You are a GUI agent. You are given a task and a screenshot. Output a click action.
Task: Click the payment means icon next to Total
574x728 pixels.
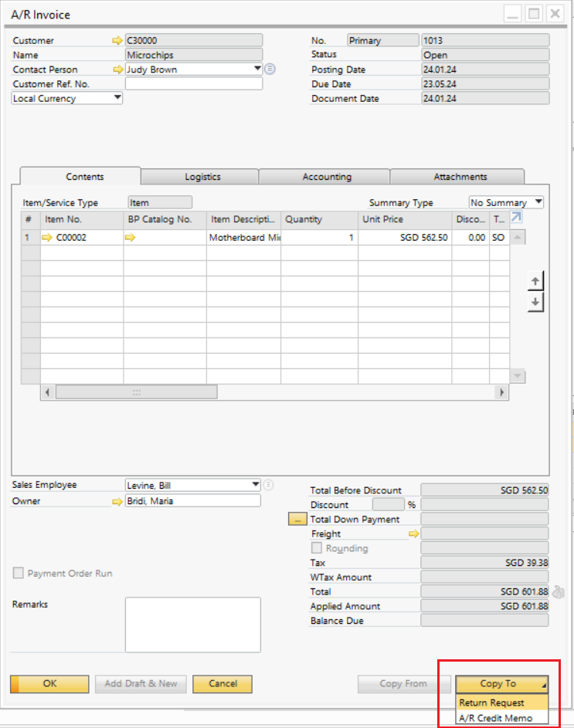(559, 592)
